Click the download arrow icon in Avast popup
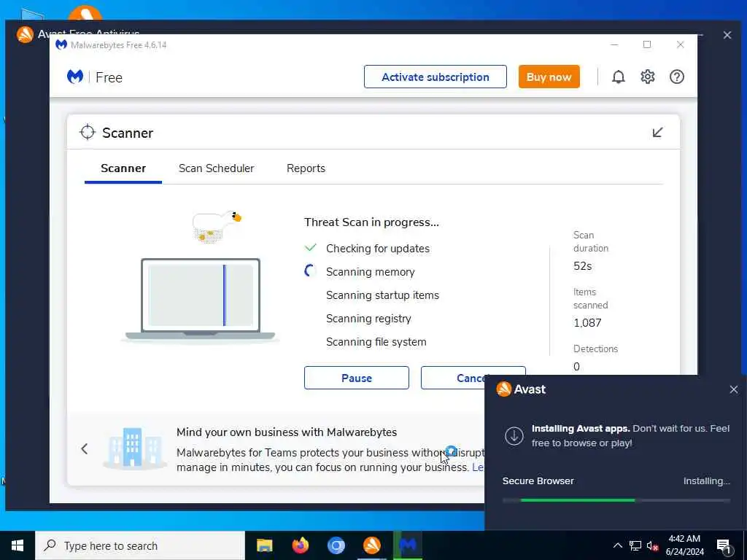This screenshot has width=747, height=560. point(514,436)
